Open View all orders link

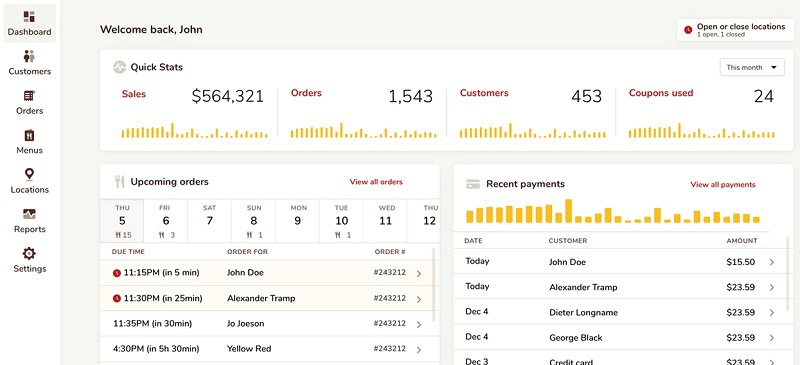tap(376, 182)
